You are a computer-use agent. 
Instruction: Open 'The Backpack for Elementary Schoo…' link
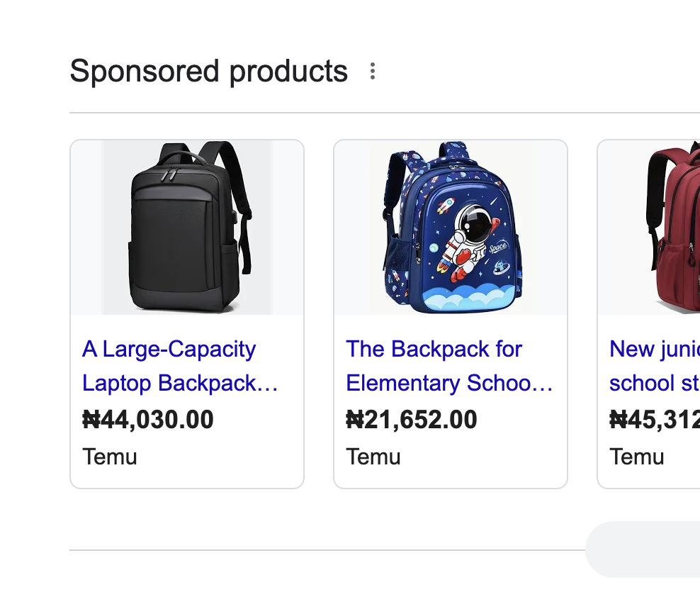click(x=449, y=366)
